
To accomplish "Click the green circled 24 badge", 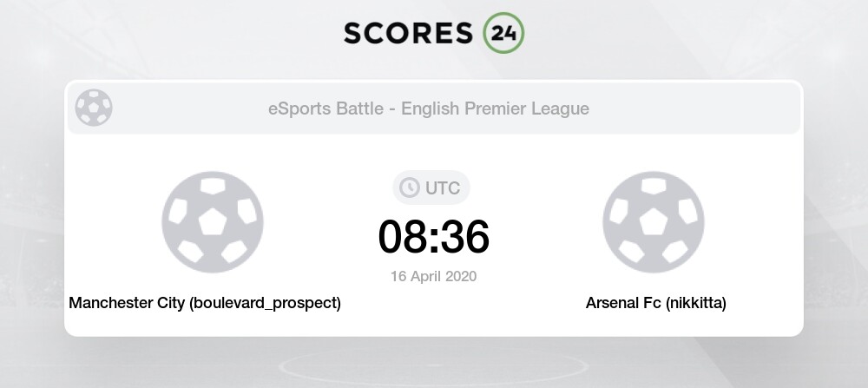I will pos(503,33).
